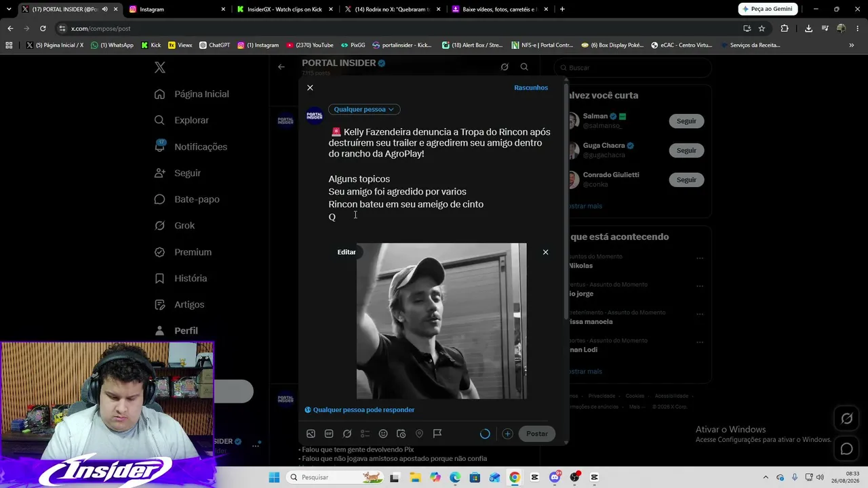
Task: Tag a location with pin icon
Action: point(419,434)
